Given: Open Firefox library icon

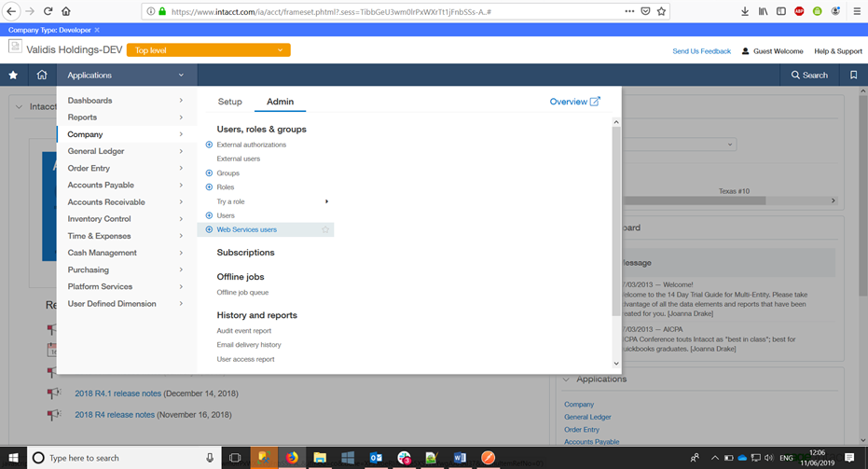Looking at the screenshot, I should coord(763,11).
